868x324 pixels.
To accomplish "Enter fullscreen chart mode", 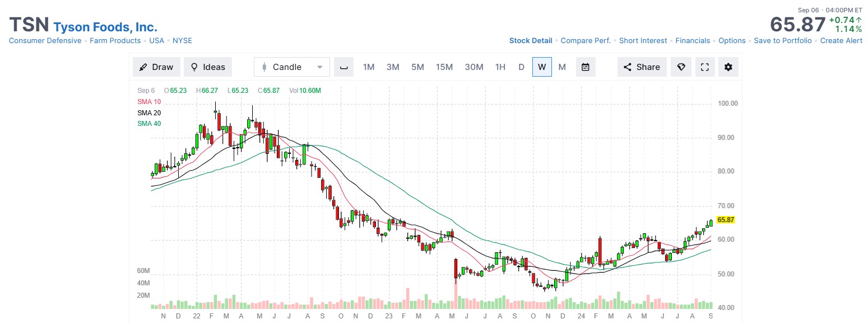I will (705, 67).
